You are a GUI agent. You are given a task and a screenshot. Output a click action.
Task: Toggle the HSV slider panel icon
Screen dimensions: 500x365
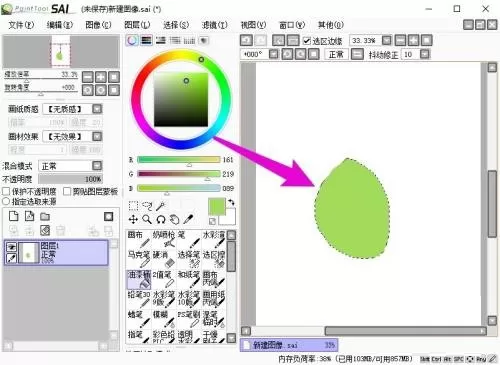tap(161, 40)
